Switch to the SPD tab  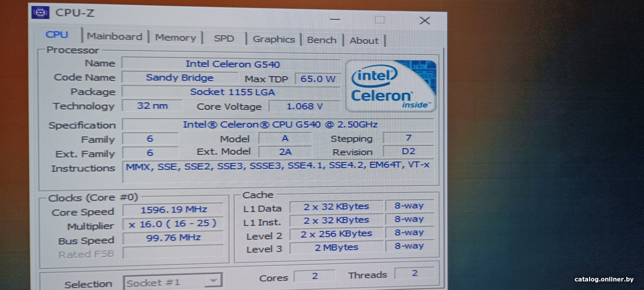(224, 39)
